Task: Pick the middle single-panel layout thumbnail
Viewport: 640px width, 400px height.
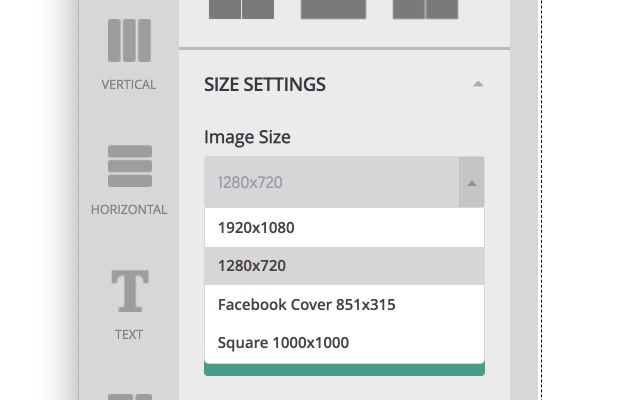Action: 333,9
